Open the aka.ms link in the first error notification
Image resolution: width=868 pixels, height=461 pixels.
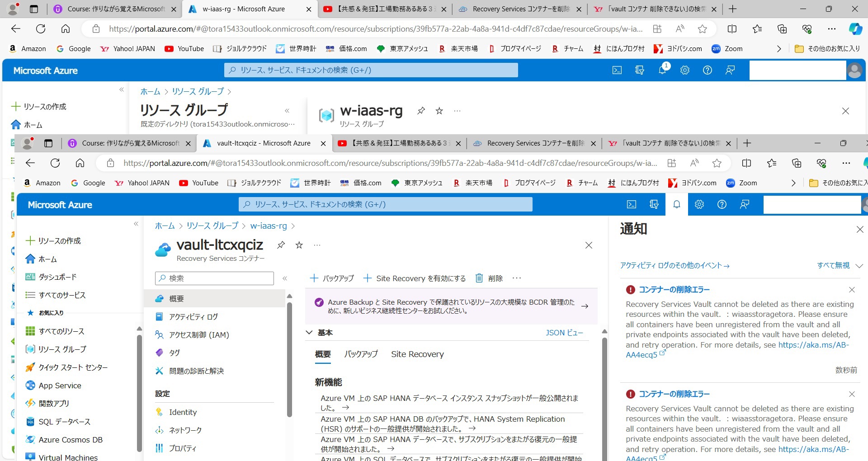tap(737, 350)
